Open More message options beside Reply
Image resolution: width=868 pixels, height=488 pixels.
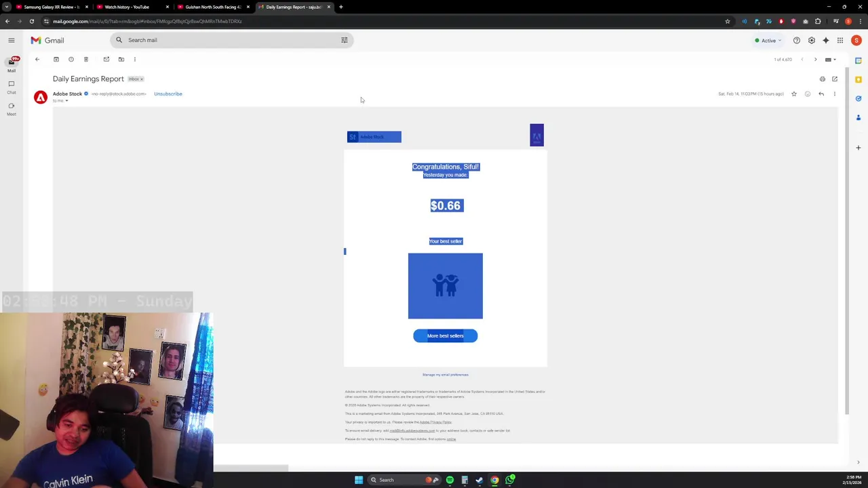pyautogui.click(x=835, y=94)
